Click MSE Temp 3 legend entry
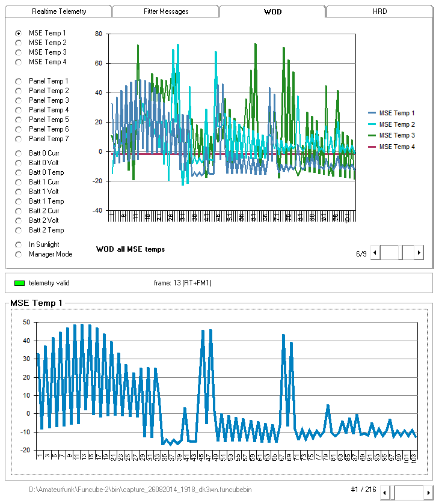The image size is (436, 504). coord(391,135)
